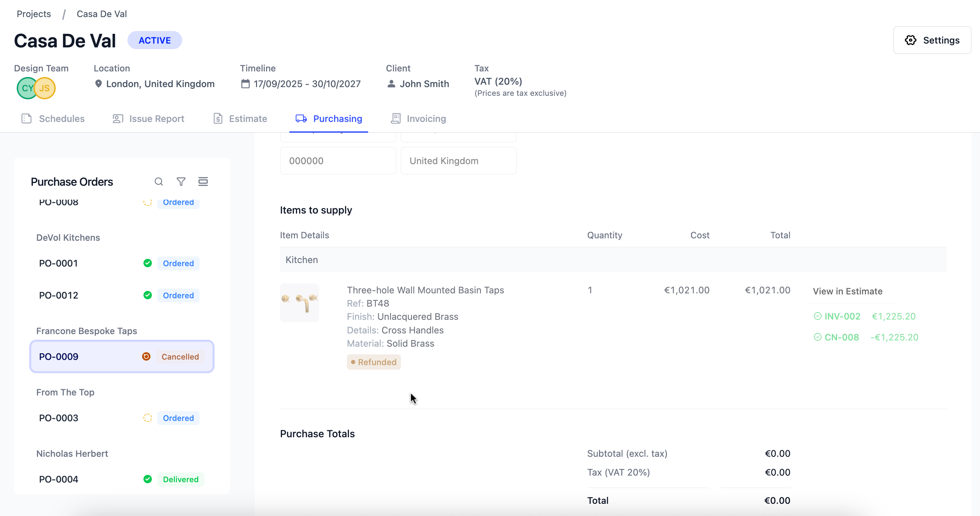Click the dashed pending icon for PO-0003
Viewport: 980px width, 516px height.
(148, 418)
